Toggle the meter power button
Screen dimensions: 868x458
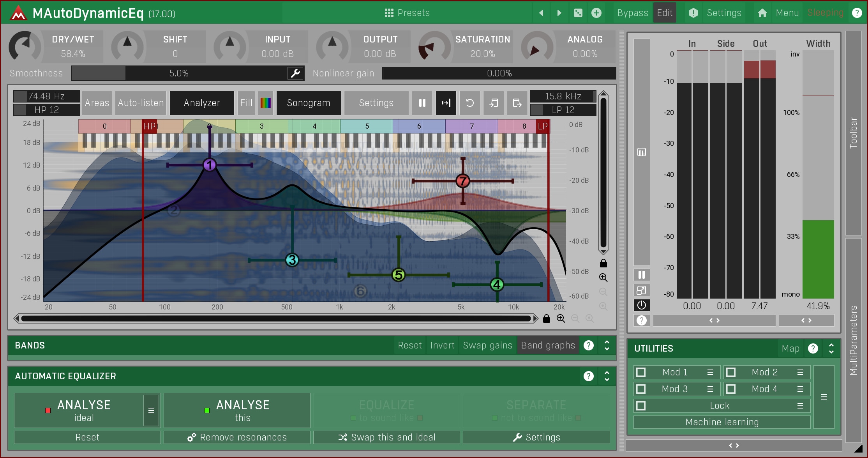click(642, 305)
